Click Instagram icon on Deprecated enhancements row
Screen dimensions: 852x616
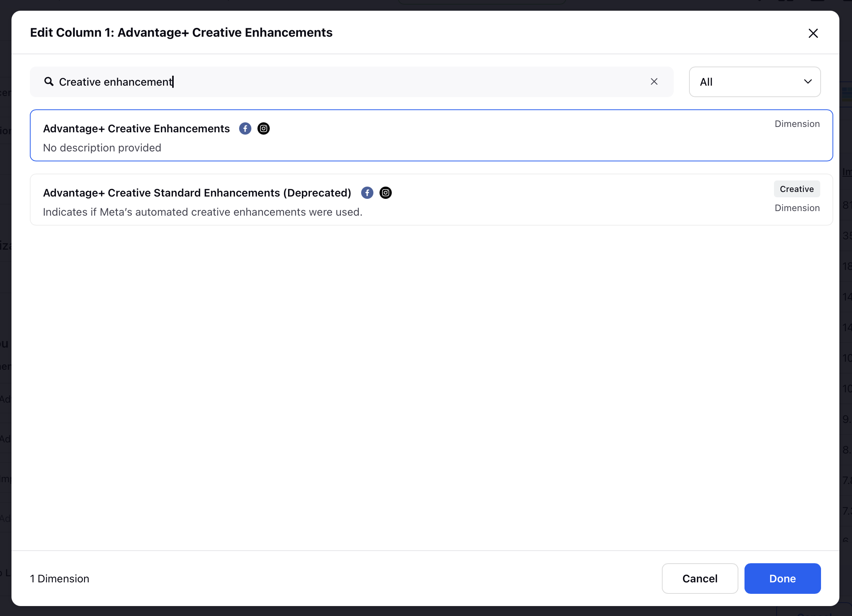386,193
